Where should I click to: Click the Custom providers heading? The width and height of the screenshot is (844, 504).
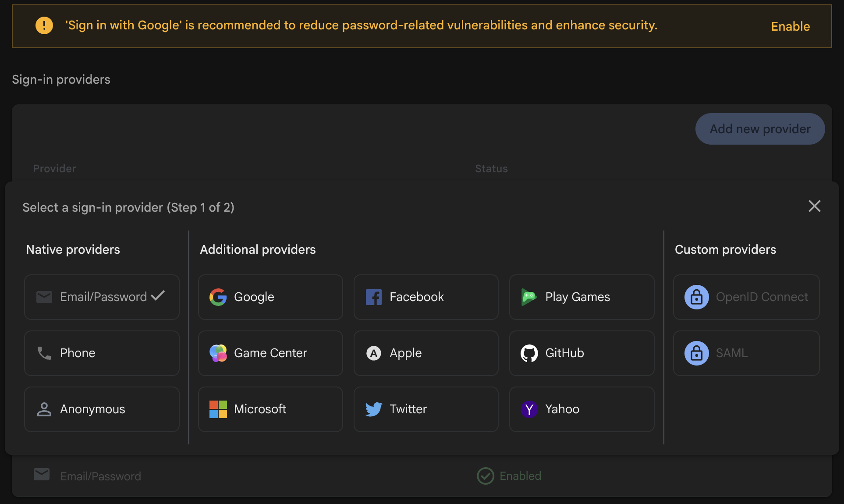click(725, 250)
